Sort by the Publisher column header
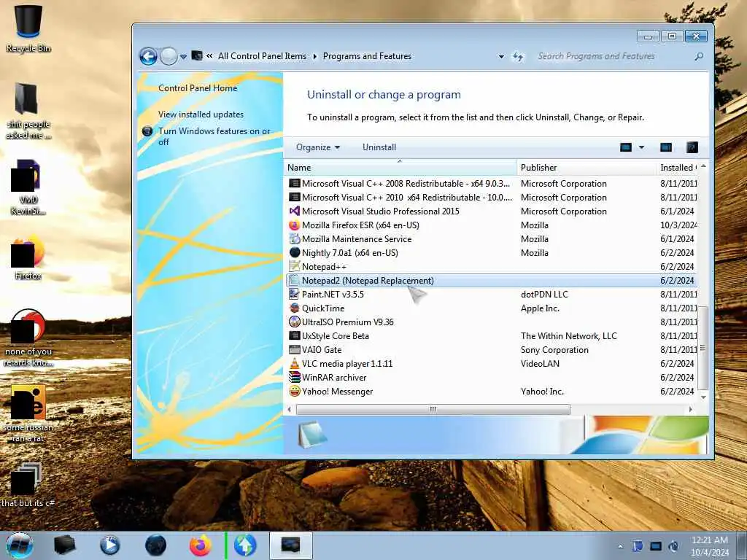 (587, 168)
